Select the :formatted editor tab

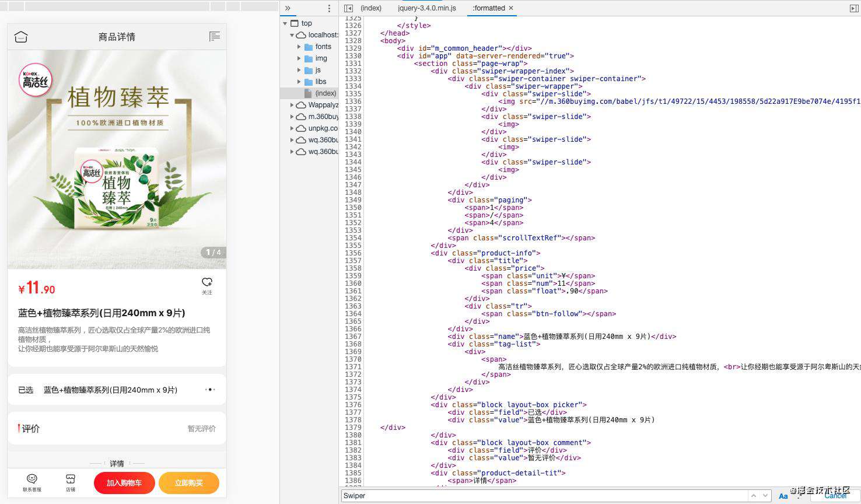[489, 8]
